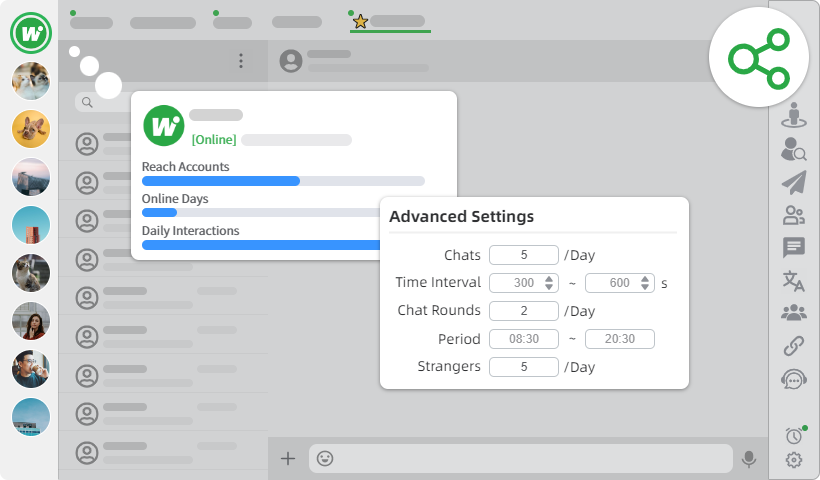Select the starred tab at top
Viewport: 820px width, 480px height.
tap(389, 21)
